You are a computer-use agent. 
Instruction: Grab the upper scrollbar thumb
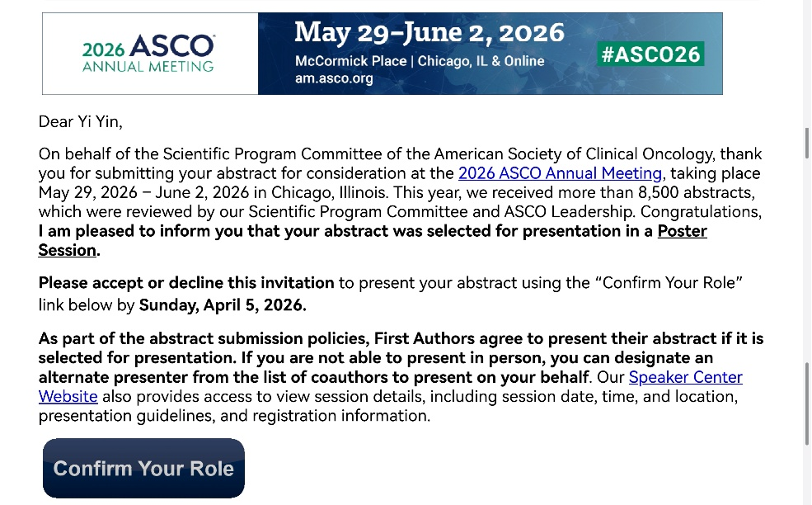(806, 144)
